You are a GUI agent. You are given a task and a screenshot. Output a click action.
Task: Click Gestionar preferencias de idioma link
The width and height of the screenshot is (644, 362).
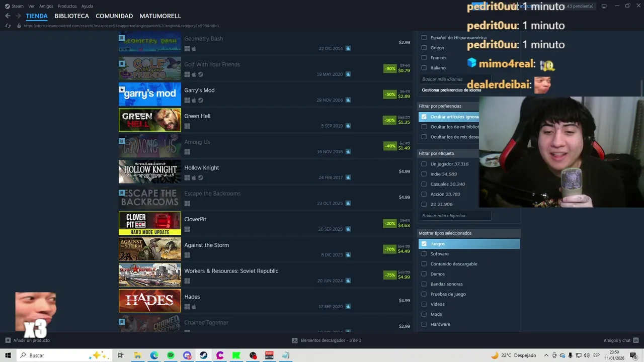[451, 90]
